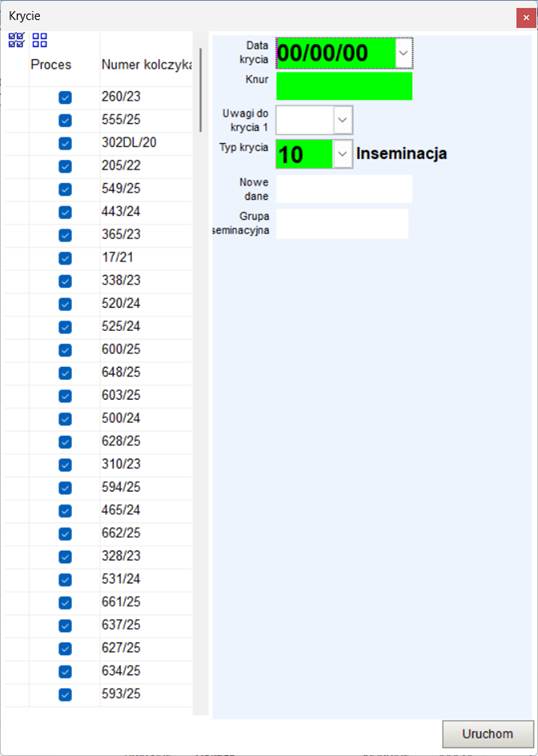Click into the green Knur field
The image size is (538, 756).
click(x=344, y=86)
